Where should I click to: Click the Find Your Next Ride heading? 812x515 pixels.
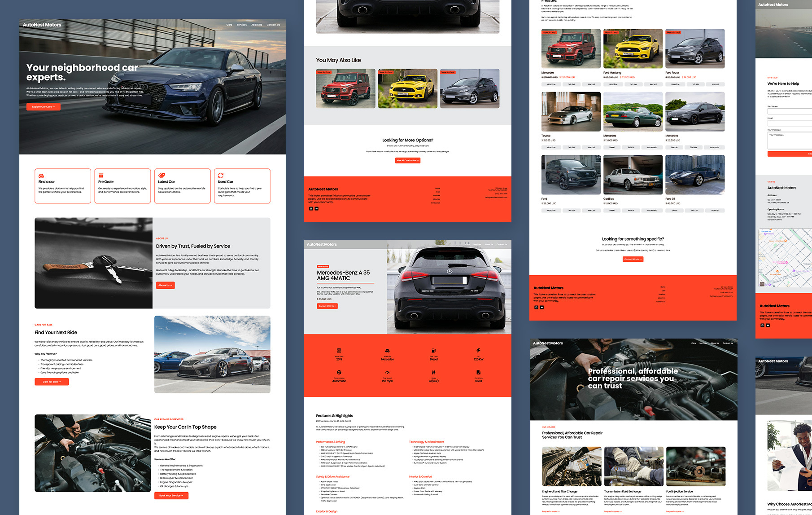56,332
